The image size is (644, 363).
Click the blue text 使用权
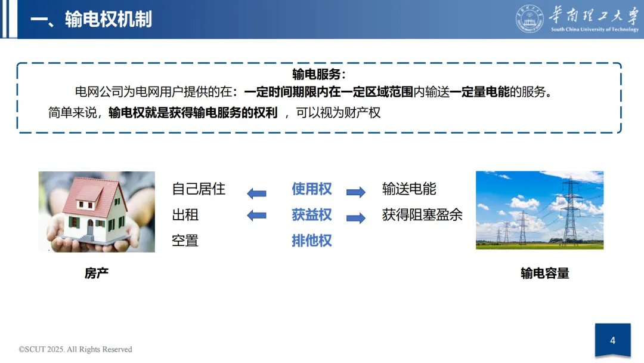pos(312,189)
